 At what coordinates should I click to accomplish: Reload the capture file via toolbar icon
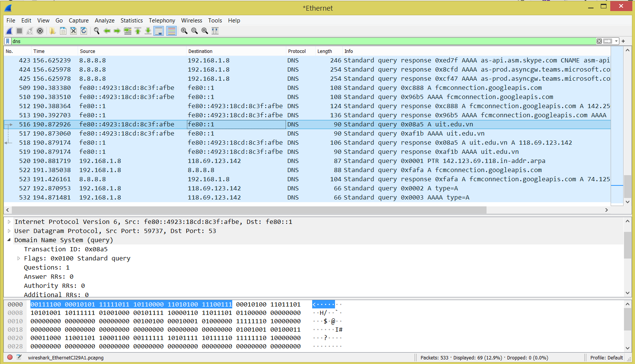(x=84, y=31)
